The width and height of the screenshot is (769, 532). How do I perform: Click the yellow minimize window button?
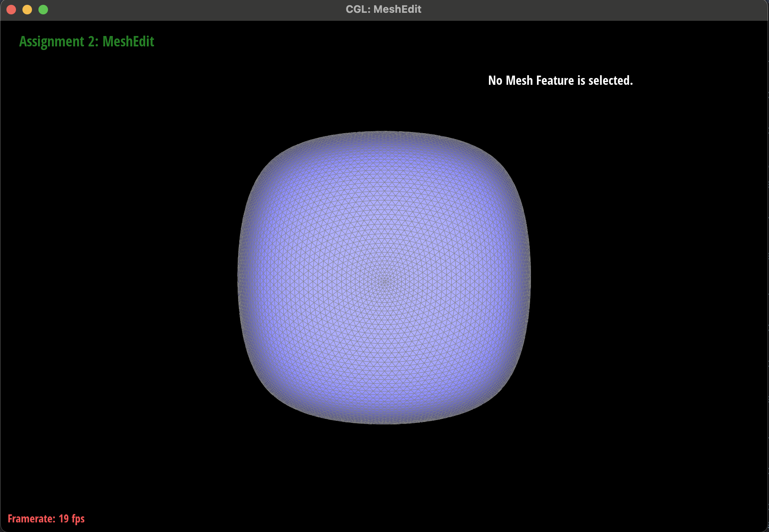point(27,10)
